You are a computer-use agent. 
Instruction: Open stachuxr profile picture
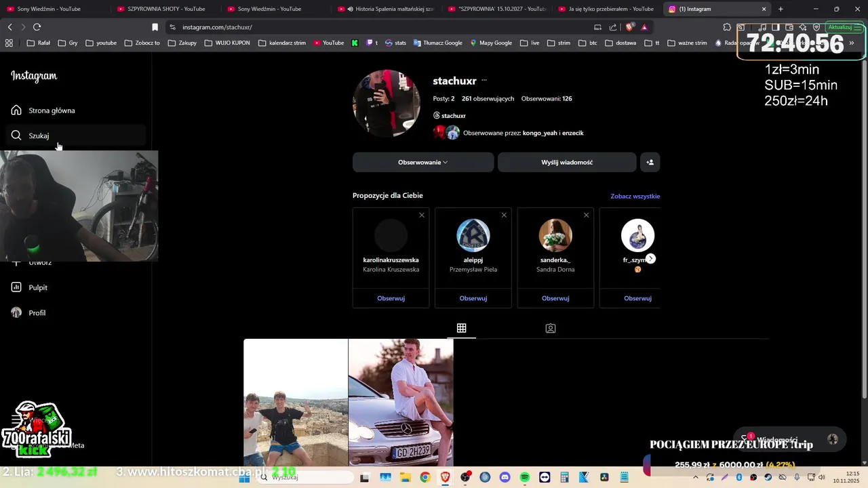387,103
